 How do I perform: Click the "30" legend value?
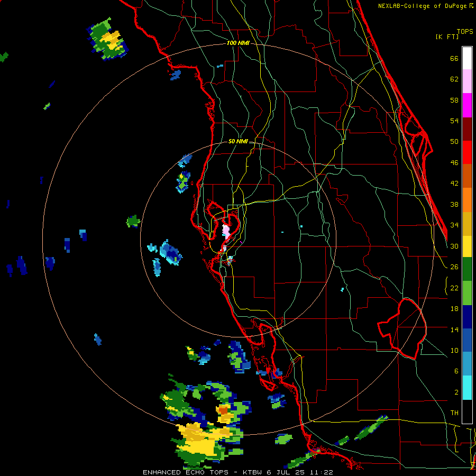[x=454, y=246]
